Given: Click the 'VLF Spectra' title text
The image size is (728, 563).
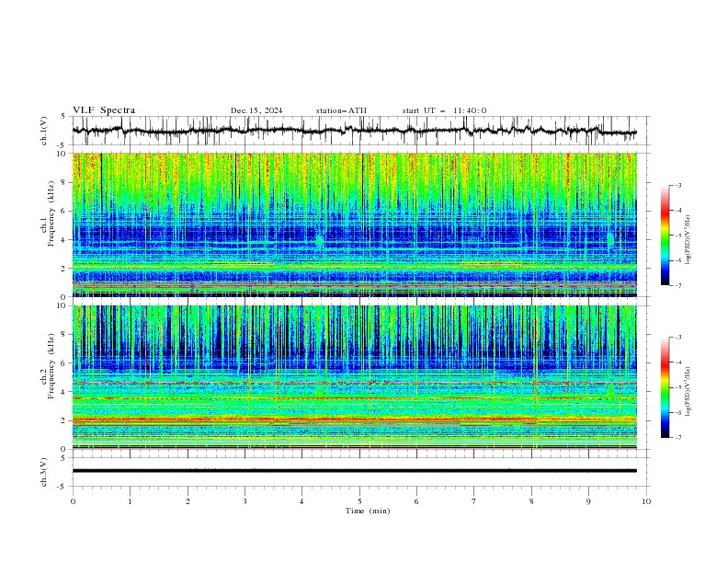Looking at the screenshot, I should tap(104, 110).
